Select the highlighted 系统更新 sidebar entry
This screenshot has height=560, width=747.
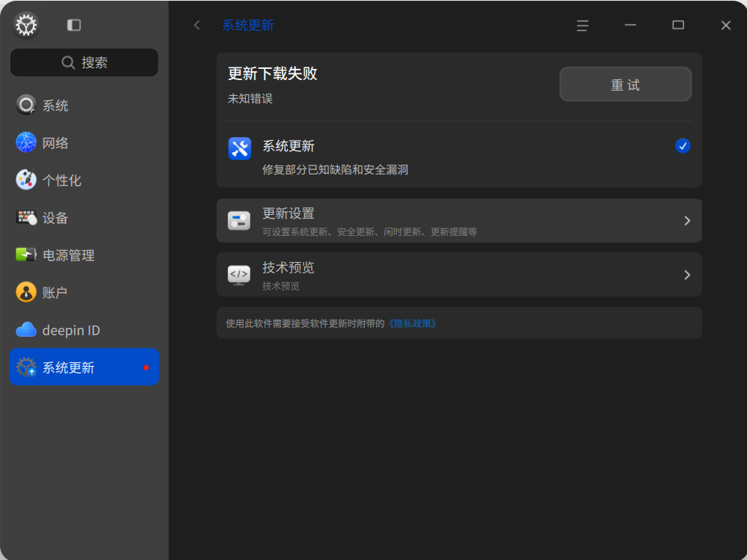point(84,367)
